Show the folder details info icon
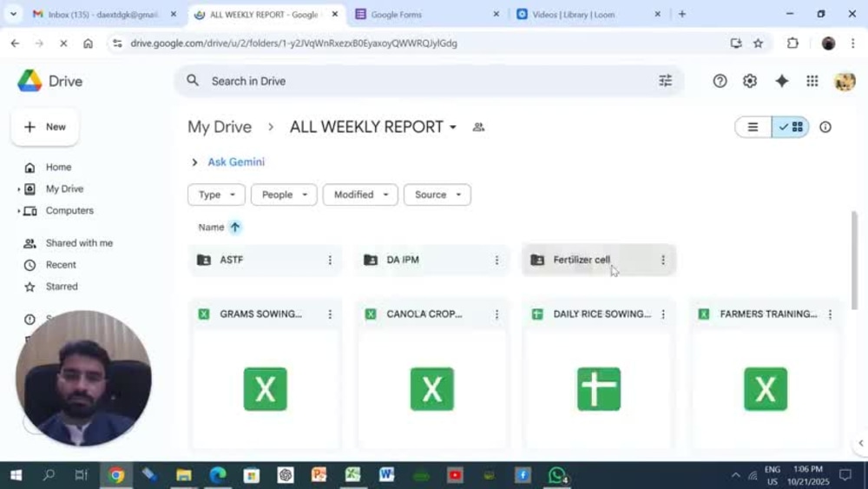This screenshot has width=868, height=489. (825, 127)
